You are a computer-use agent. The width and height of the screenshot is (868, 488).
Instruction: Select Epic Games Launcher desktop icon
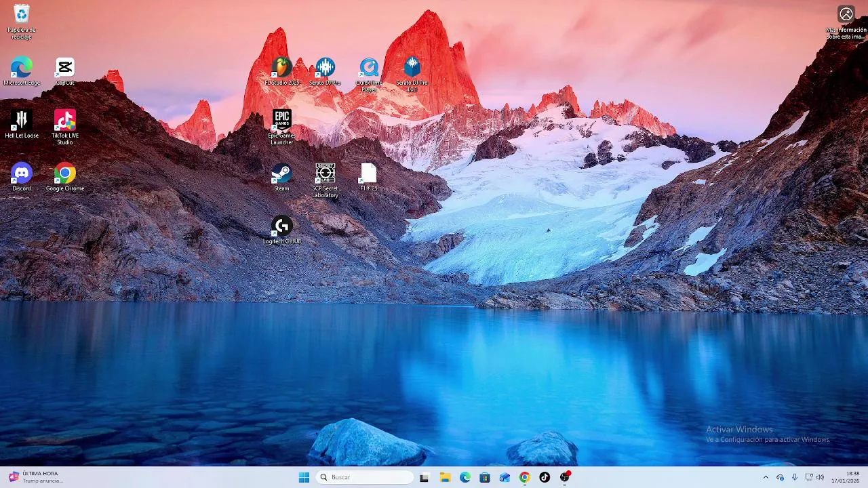[x=282, y=127]
